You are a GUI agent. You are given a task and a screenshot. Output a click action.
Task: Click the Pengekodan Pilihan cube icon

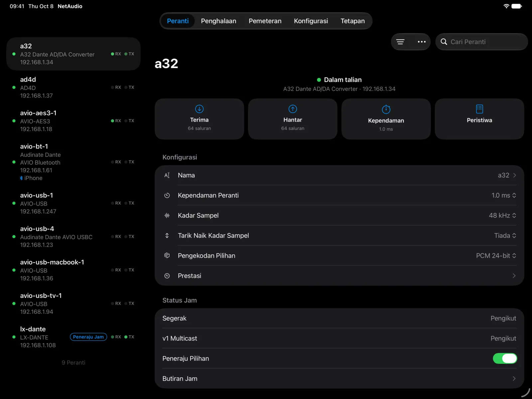[x=167, y=256]
